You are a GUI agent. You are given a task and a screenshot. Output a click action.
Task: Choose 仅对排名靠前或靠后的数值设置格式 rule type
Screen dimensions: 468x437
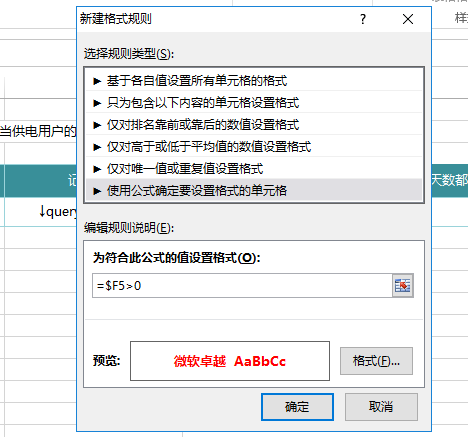pyautogui.click(x=254, y=125)
